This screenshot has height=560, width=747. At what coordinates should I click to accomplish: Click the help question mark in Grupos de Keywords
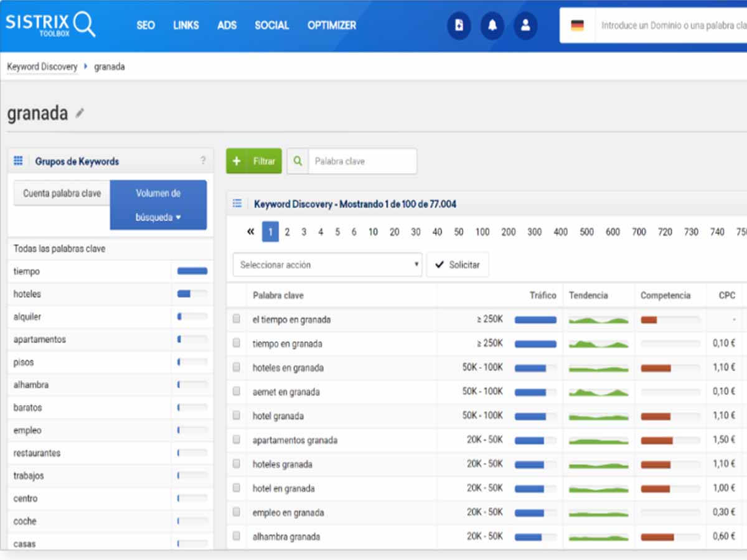pyautogui.click(x=203, y=161)
